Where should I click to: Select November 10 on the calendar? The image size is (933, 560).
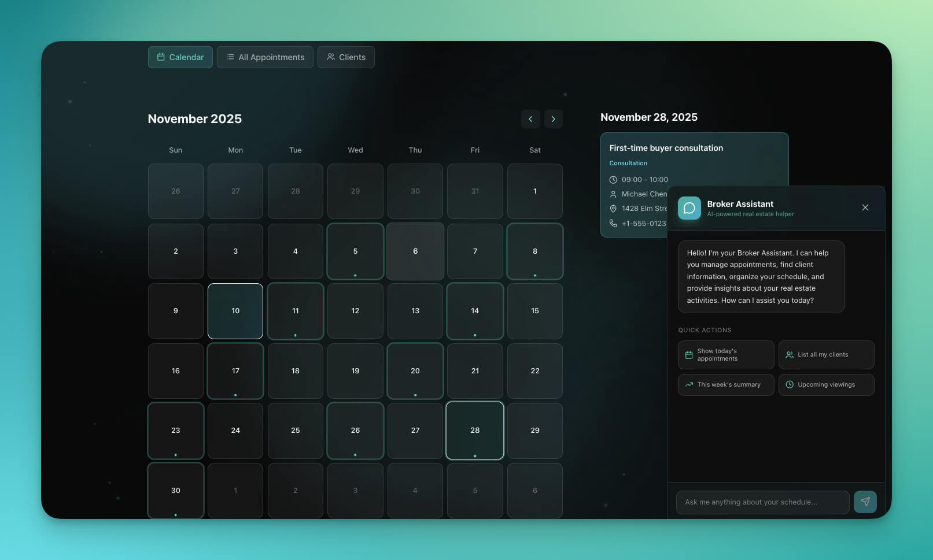[x=235, y=310]
